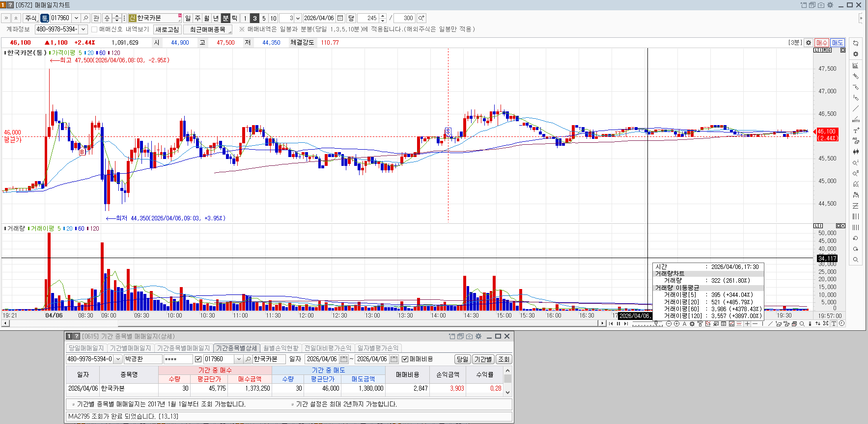Select the 5 minute interval button
The width and height of the screenshot is (868, 424).
pyautogui.click(x=264, y=18)
